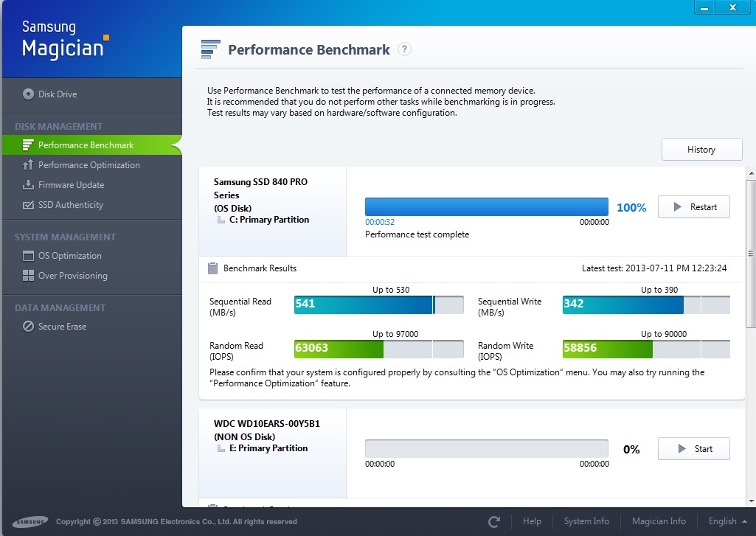The height and width of the screenshot is (536, 756).
Task: Click the Performance Benchmark bars icon in sidebar
Action: 28,145
